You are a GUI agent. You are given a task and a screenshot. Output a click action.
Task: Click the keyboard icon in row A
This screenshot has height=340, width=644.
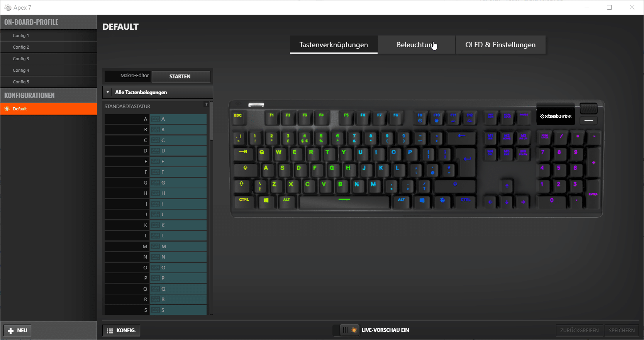[x=155, y=119]
